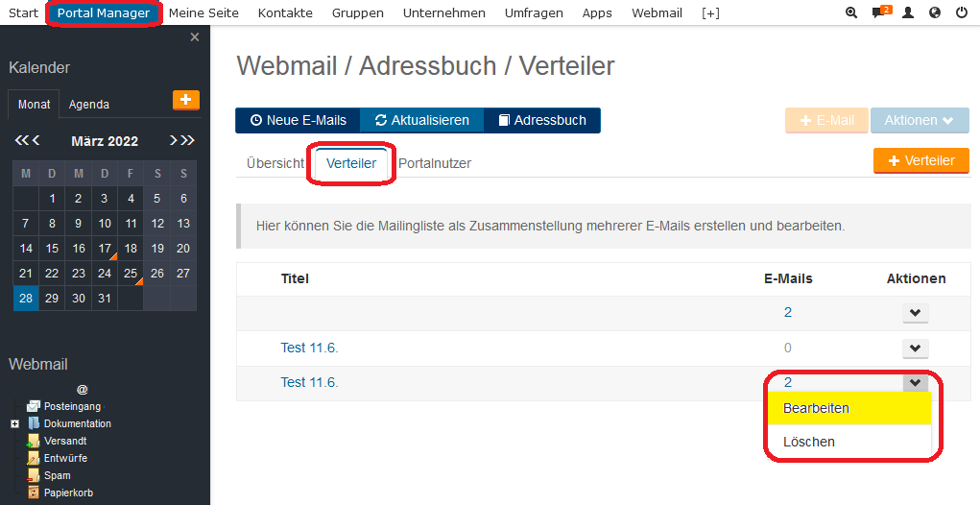This screenshot has width=980, height=505.
Task: Open actions dropdown of the untitled row
Action: click(x=916, y=313)
